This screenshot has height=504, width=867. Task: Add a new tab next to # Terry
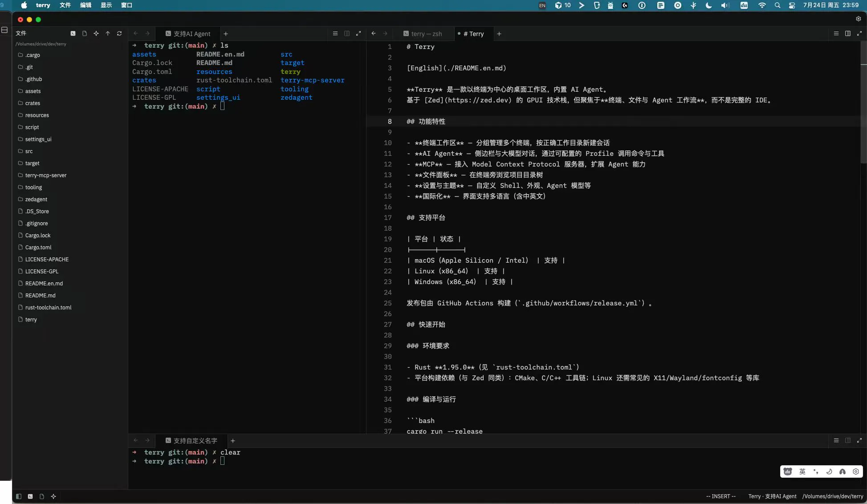[x=499, y=34]
